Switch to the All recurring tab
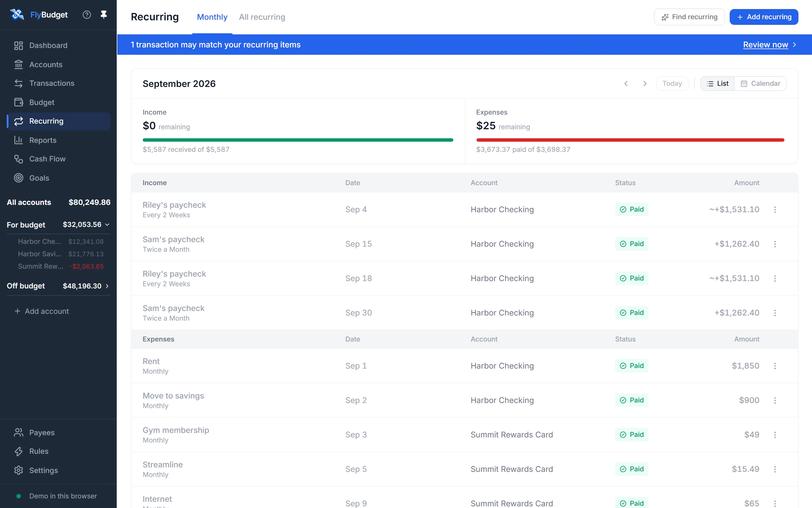The image size is (812, 508). pos(262,17)
